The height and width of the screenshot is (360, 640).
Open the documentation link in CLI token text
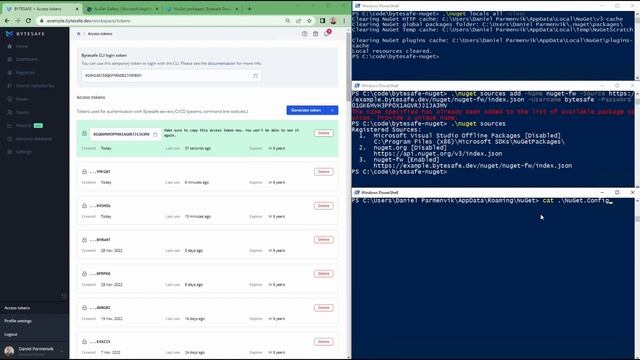[222, 64]
